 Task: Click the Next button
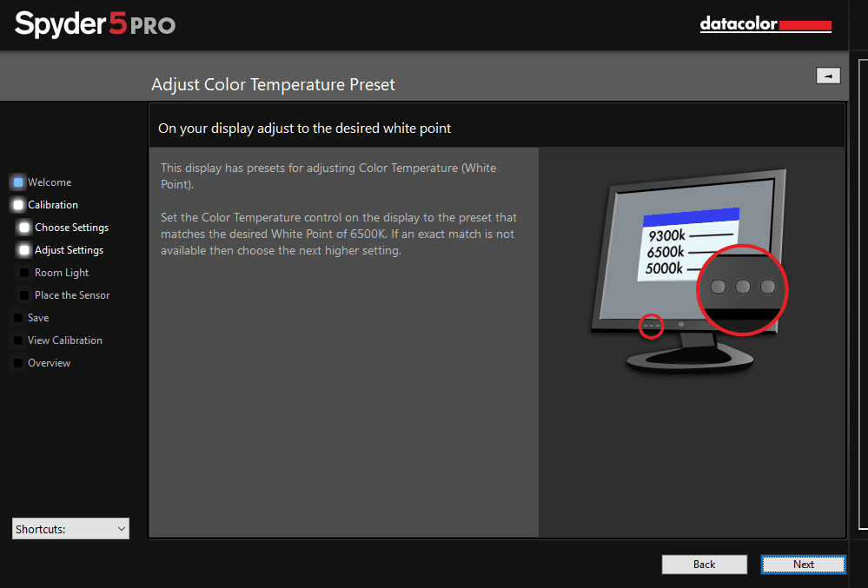pos(803,565)
